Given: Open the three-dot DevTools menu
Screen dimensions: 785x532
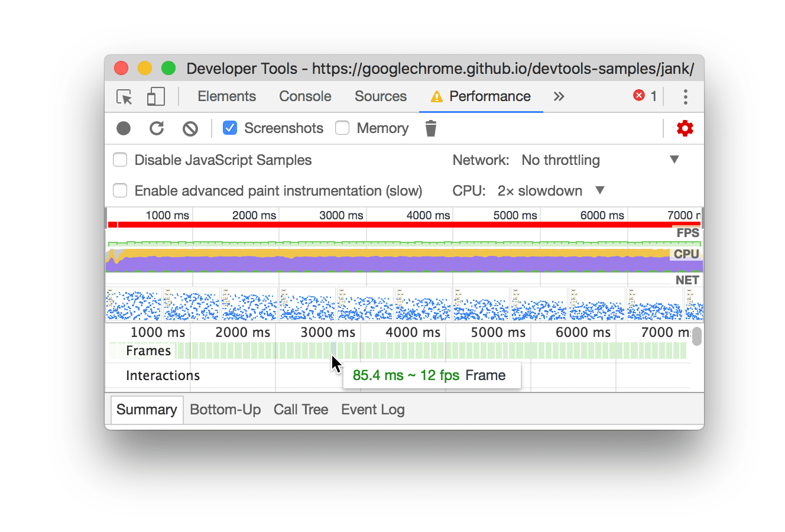Looking at the screenshot, I should click(x=686, y=96).
